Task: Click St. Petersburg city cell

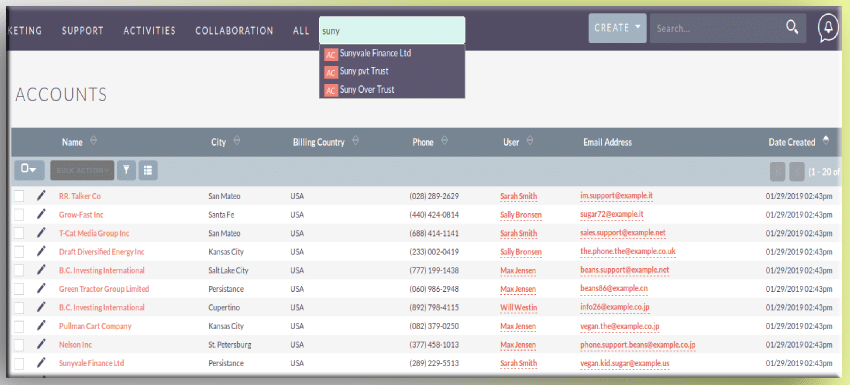Action: [229, 344]
